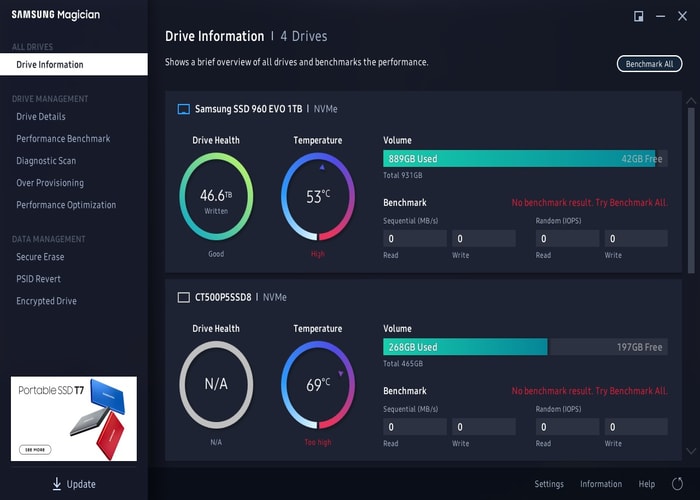Select Performance Benchmark in sidebar
700x500 pixels.
pos(63,139)
